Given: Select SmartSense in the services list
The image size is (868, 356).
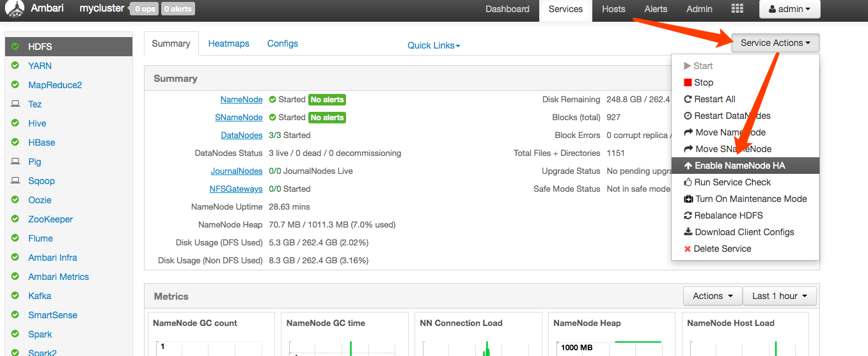Looking at the screenshot, I should coord(52,315).
